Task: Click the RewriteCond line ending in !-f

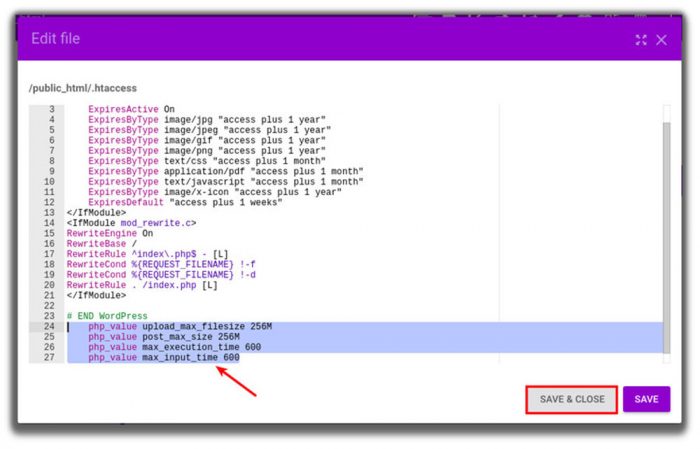Action: click(x=161, y=264)
